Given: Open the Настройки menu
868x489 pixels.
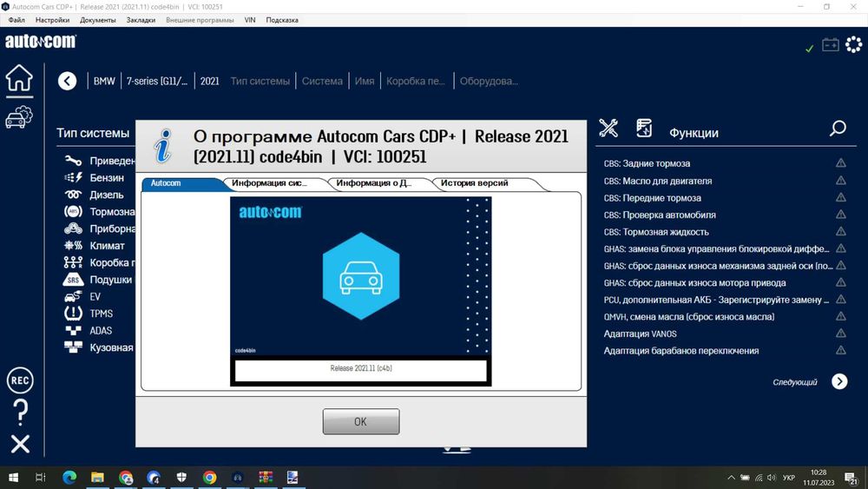Looking at the screenshot, I should coord(53,20).
